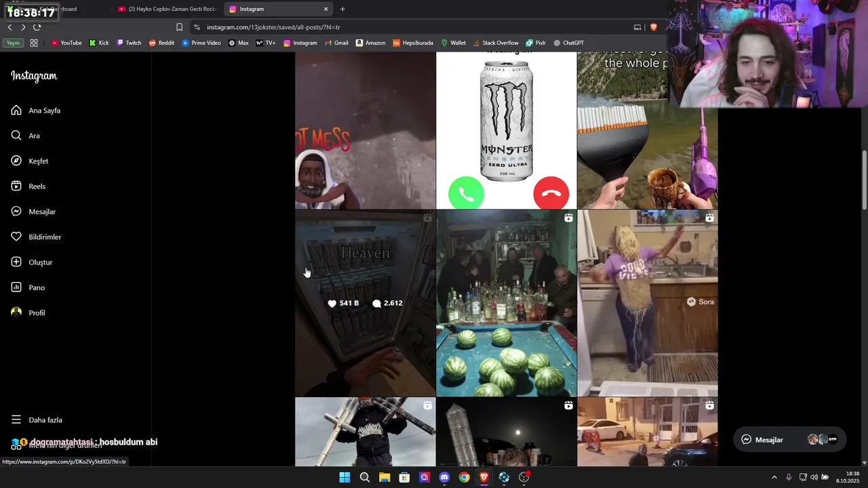Open Windows taskbar search
This screenshot has width=868, height=488.
[x=364, y=477]
